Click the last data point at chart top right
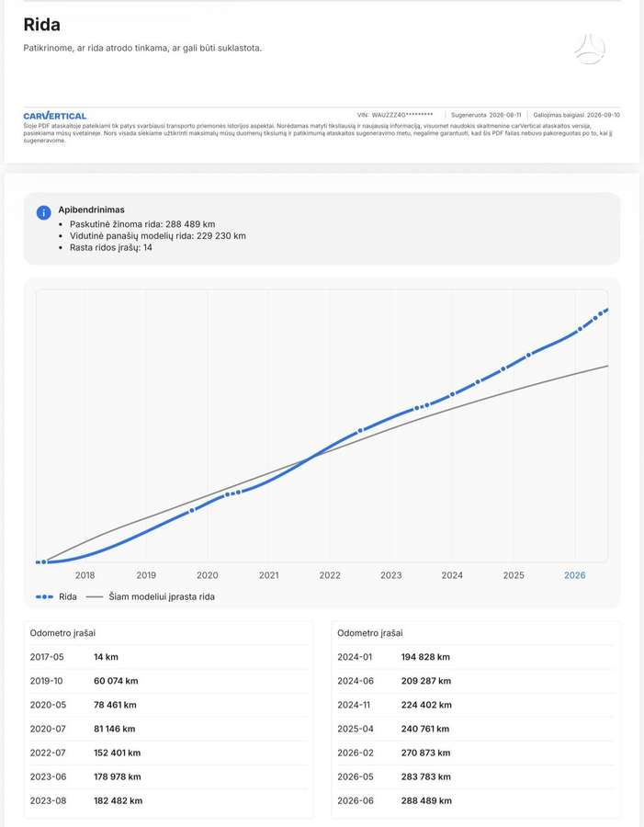 (x=606, y=311)
